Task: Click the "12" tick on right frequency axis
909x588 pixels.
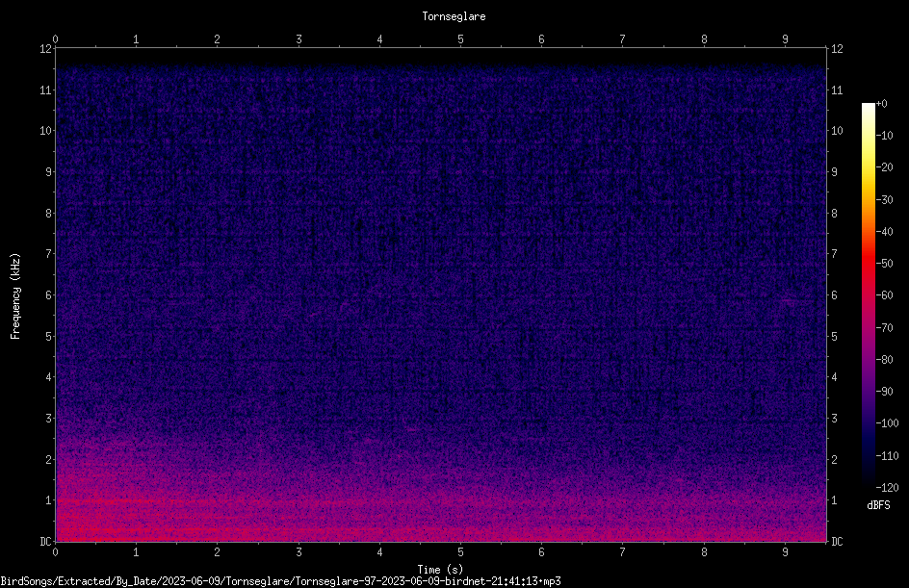Action: click(x=837, y=49)
